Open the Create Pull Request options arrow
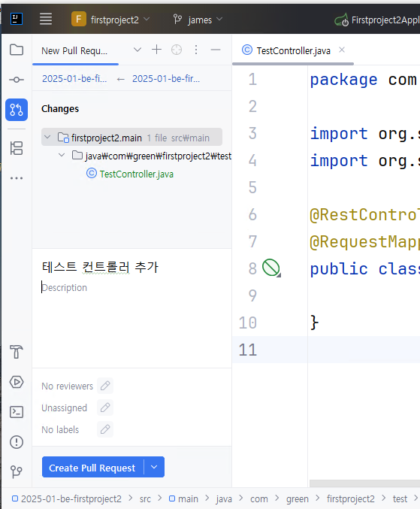 pos(154,468)
